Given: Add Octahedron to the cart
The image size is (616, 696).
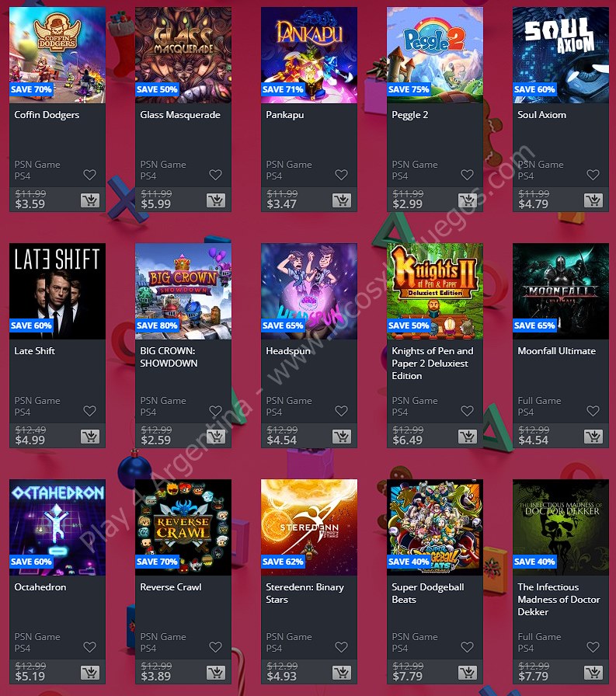Looking at the screenshot, I should [90, 673].
